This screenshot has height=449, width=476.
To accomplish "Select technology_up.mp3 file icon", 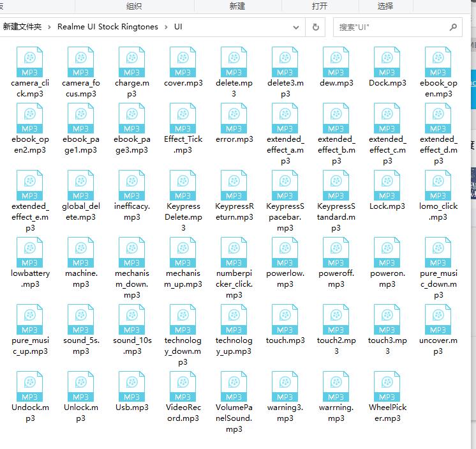I will 234,319.
